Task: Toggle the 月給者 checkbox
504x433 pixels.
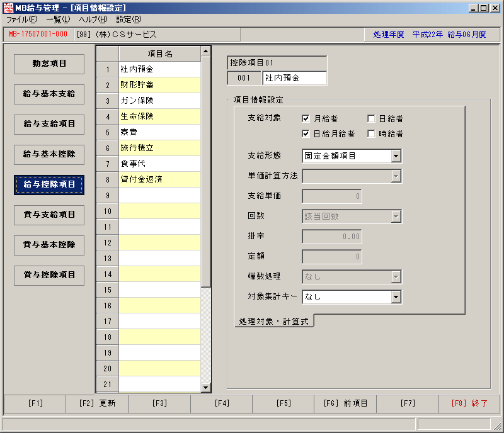Action: 306,118
